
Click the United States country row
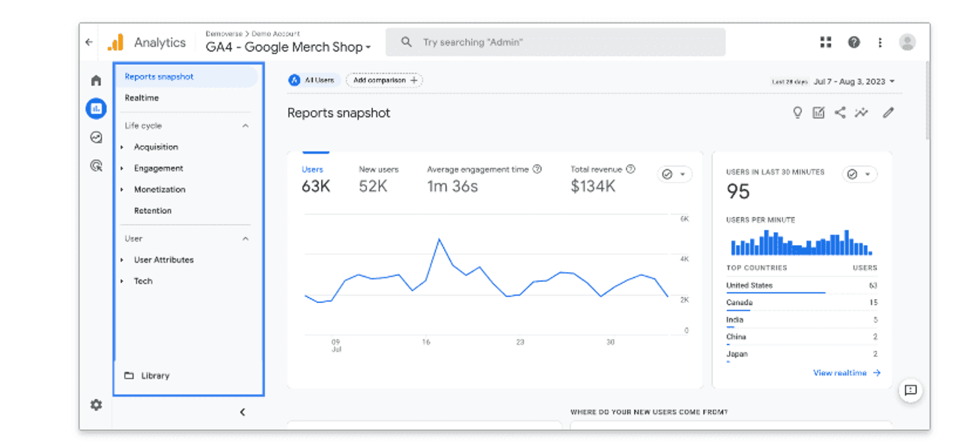coord(801,286)
